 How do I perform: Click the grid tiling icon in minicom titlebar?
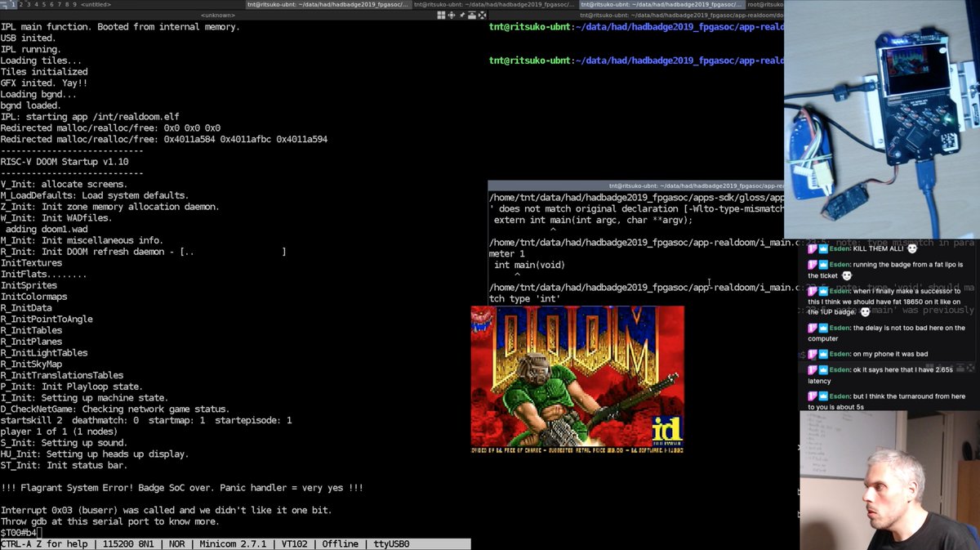point(441,15)
